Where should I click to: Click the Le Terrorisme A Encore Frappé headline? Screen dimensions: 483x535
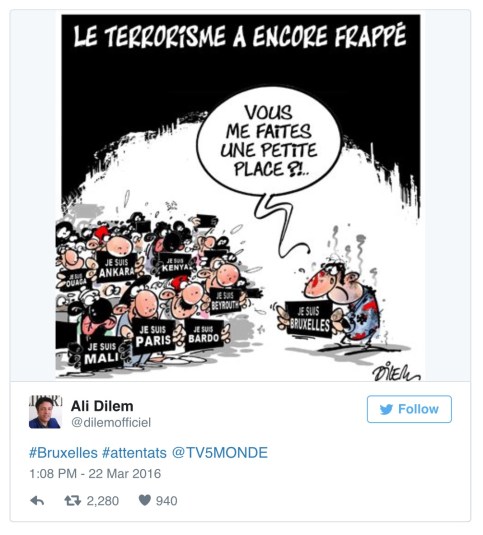(240, 36)
